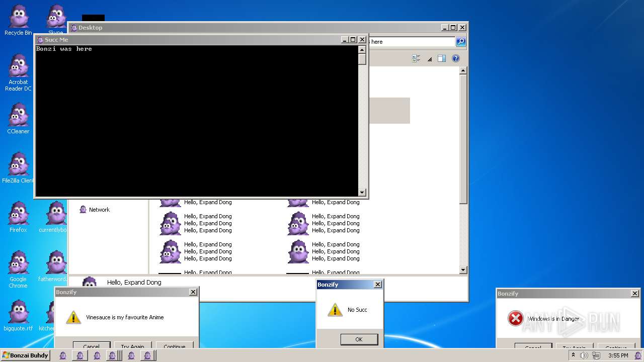Screen dimensions: 644x362
Task: Click the Succ Me window title icon
Action: point(40,40)
